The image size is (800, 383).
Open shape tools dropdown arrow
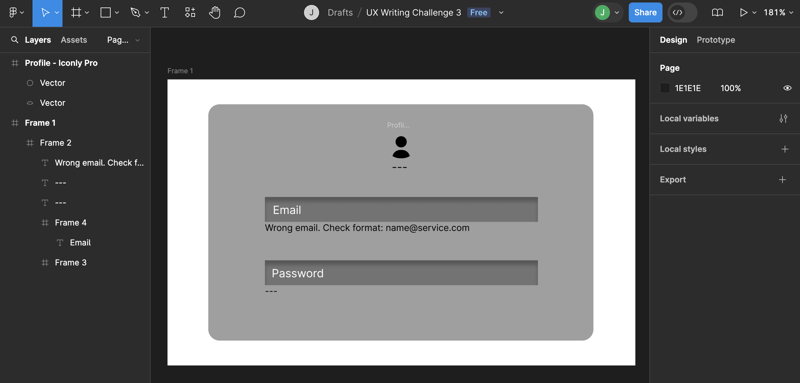(x=117, y=13)
